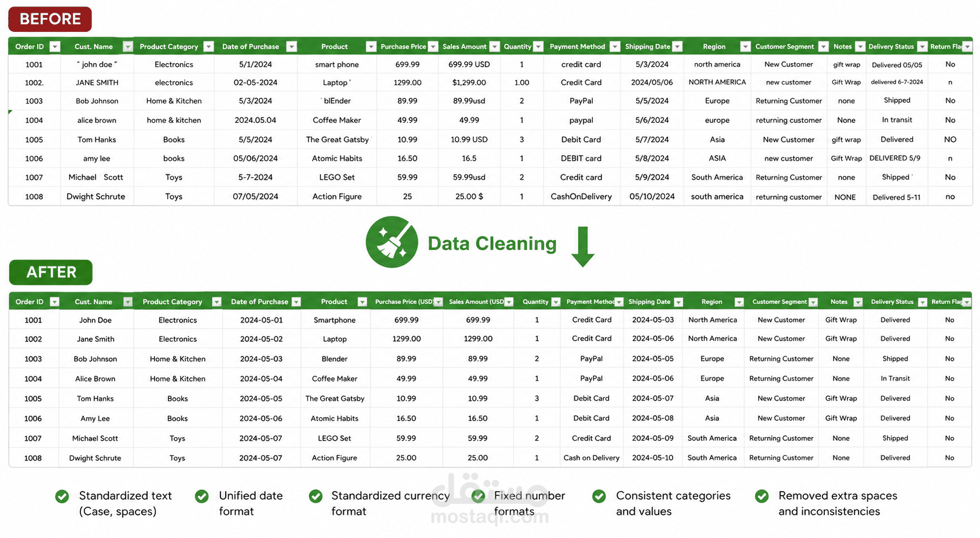Open Shipping Date filter in AFTER table
This screenshot has height=538, width=980.
pyautogui.click(x=678, y=302)
